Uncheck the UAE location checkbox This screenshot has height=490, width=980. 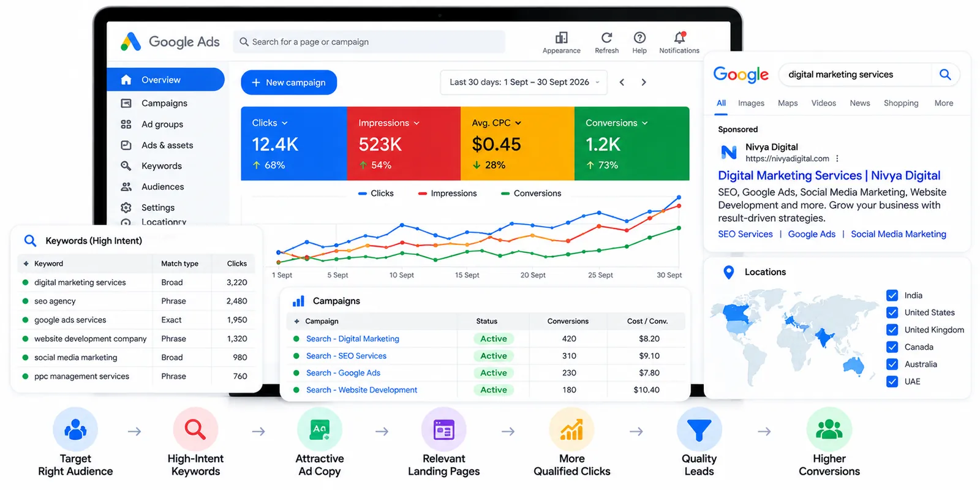click(892, 382)
